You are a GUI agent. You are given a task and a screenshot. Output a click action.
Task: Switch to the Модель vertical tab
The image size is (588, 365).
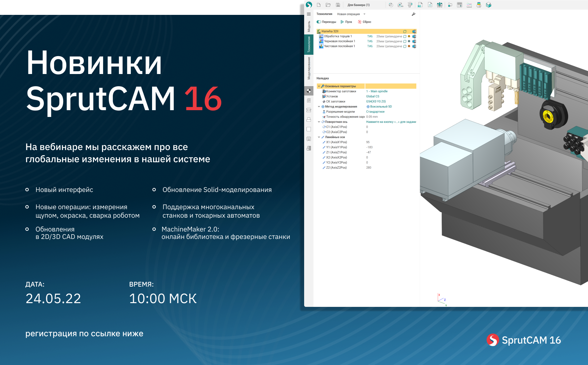pyautogui.click(x=309, y=26)
